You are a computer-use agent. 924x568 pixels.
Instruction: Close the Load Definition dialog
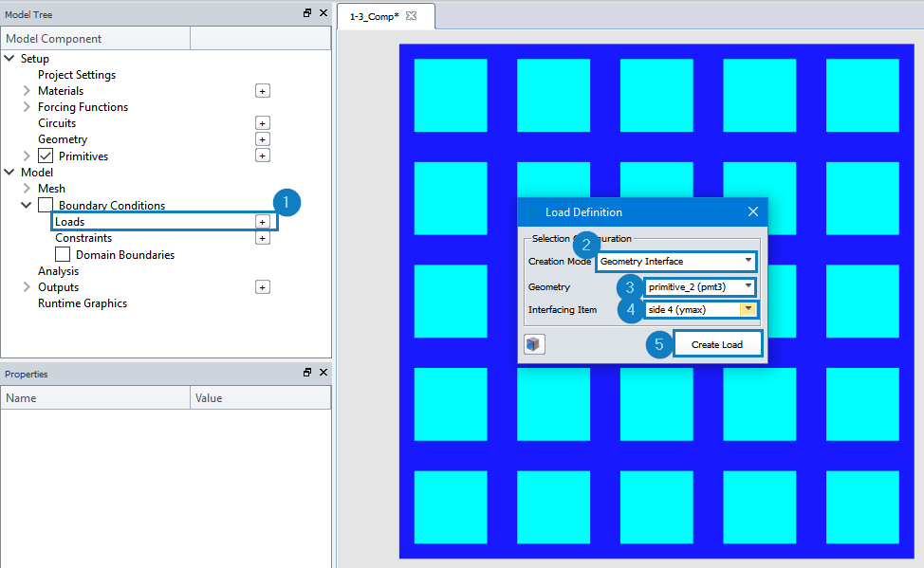[753, 211]
